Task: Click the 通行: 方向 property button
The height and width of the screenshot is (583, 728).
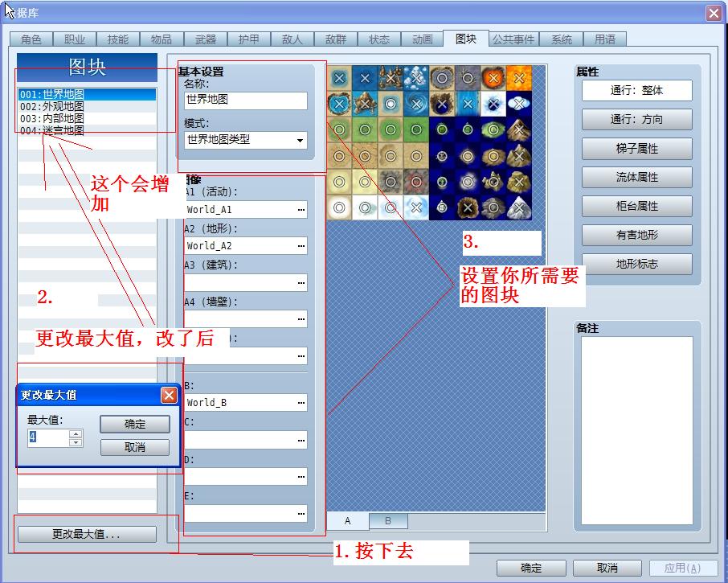Action: pos(637,120)
